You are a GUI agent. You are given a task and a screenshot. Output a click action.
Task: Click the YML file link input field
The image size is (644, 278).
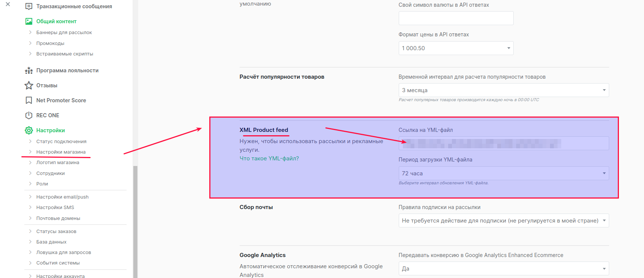pyautogui.click(x=503, y=143)
